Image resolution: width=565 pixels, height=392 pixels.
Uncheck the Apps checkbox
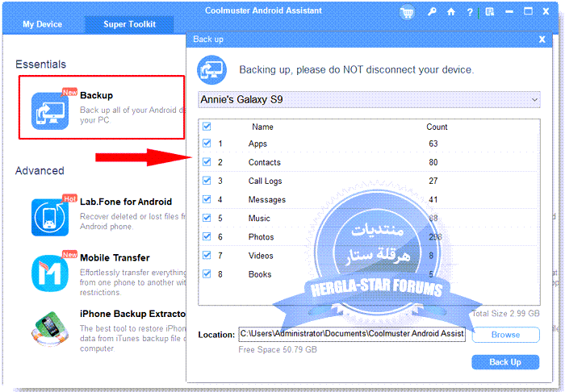(x=207, y=144)
